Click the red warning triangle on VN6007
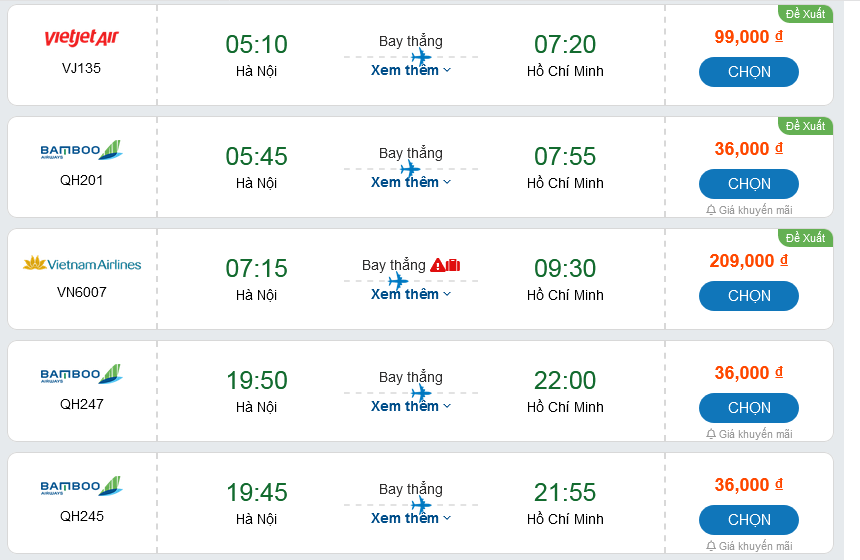Image resolution: width=860 pixels, height=560 pixels. (x=438, y=265)
